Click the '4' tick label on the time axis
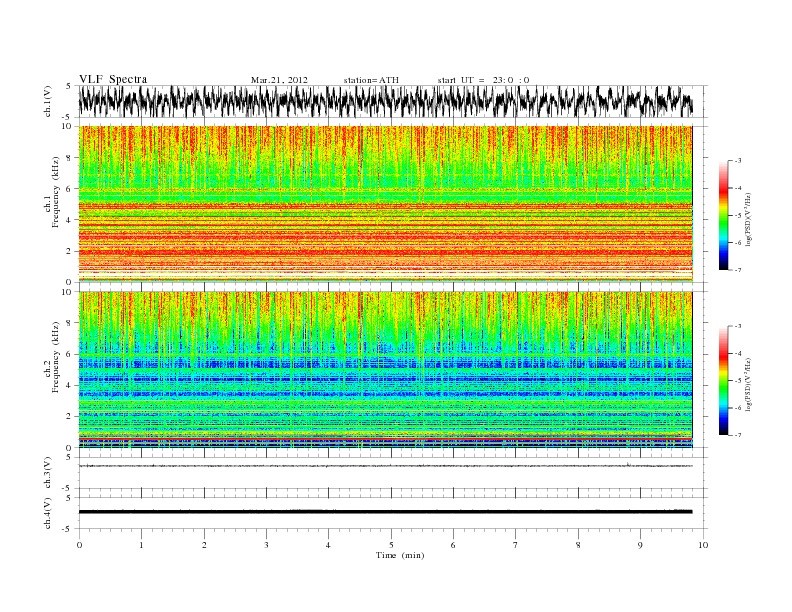Image resolution: width=792 pixels, height=612 pixels. point(328,545)
